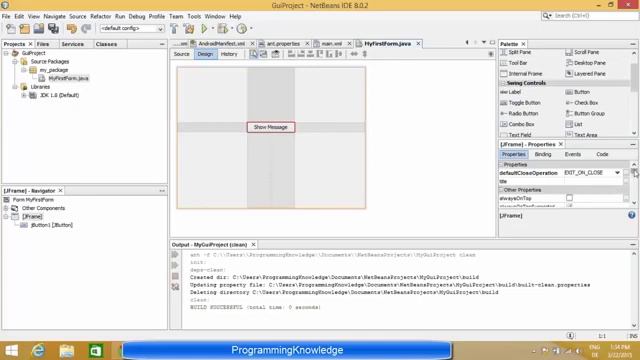
Task: Pick the Scroll Pane component in the Palette
Action: click(582, 52)
